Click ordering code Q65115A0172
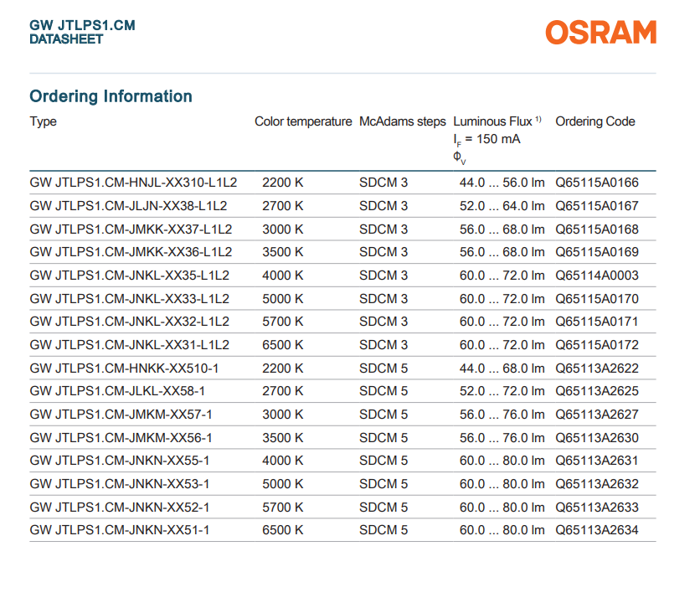The width and height of the screenshot is (700, 608). (597, 345)
